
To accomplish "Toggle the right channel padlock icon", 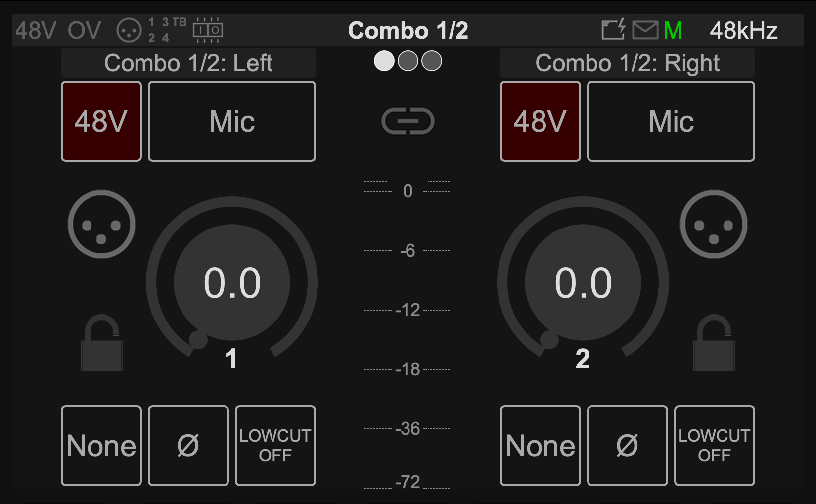I will [714, 343].
